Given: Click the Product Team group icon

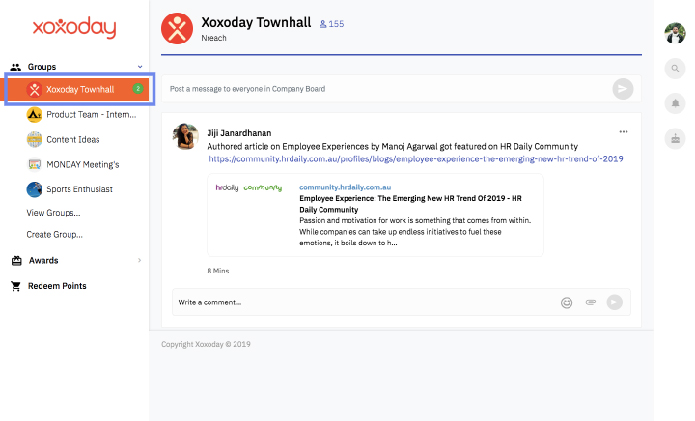Looking at the screenshot, I should pyautogui.click(x=34, y=114).
